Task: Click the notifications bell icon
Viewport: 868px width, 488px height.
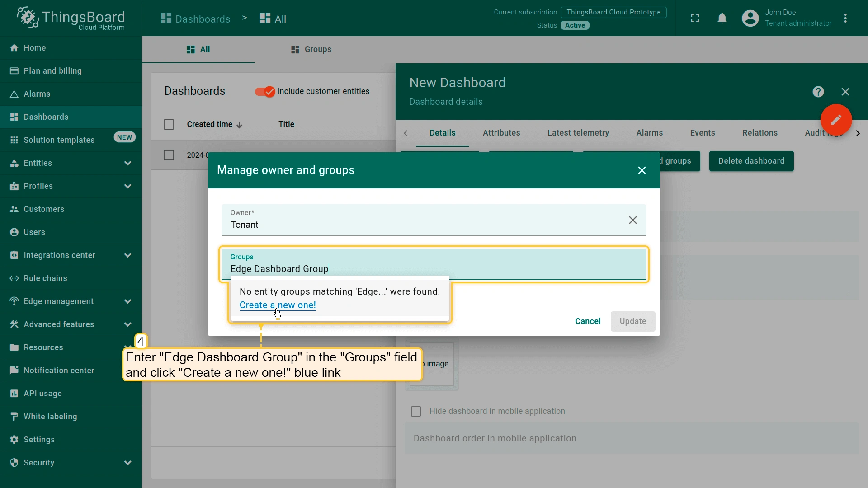Action: (722, 19)
